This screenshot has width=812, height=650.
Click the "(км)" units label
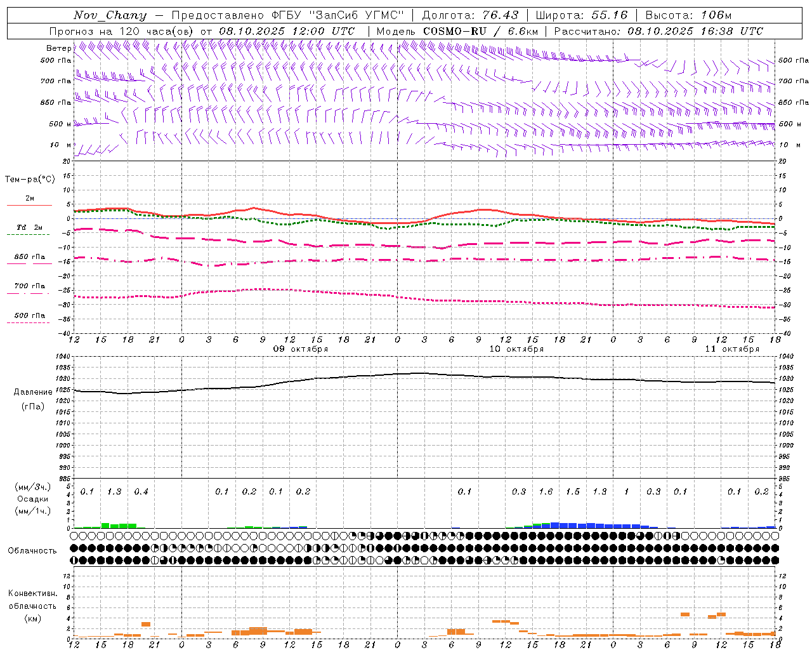coord(32,618)
